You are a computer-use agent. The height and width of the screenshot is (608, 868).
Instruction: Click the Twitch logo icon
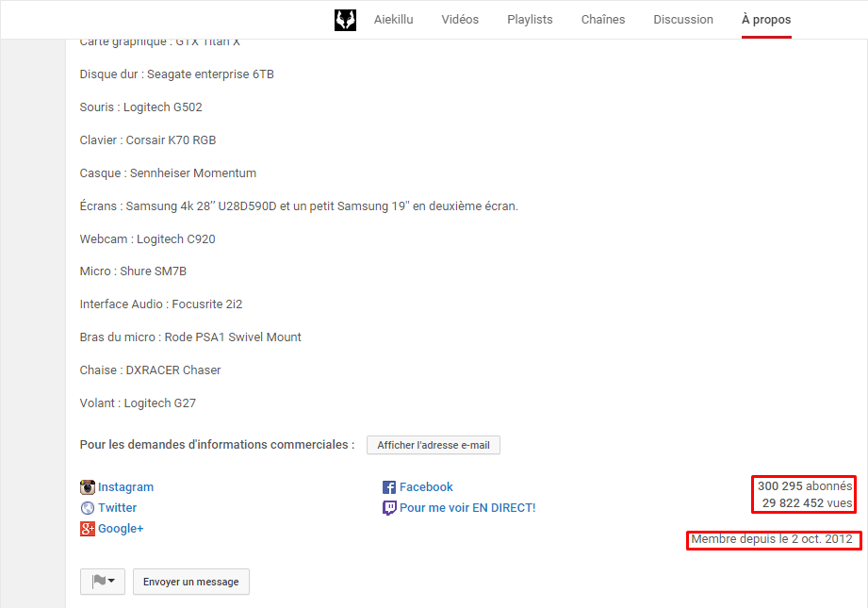coord(389,508)
